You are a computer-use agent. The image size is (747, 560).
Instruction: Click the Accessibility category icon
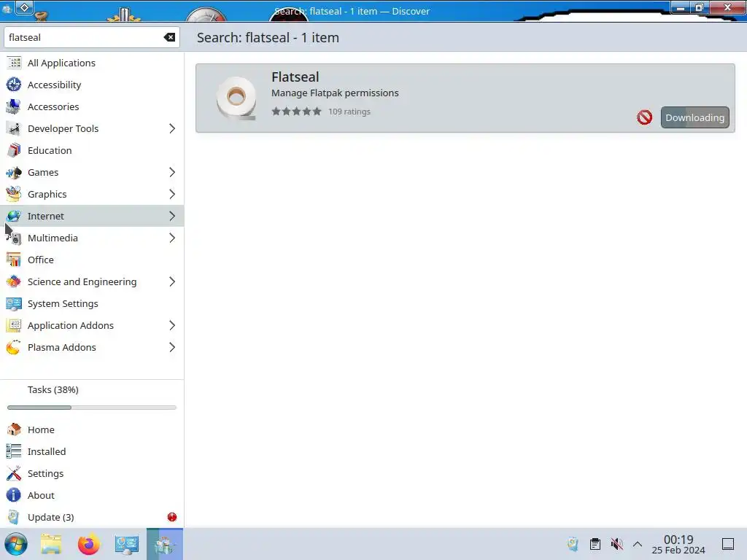(x=14, y=85)
